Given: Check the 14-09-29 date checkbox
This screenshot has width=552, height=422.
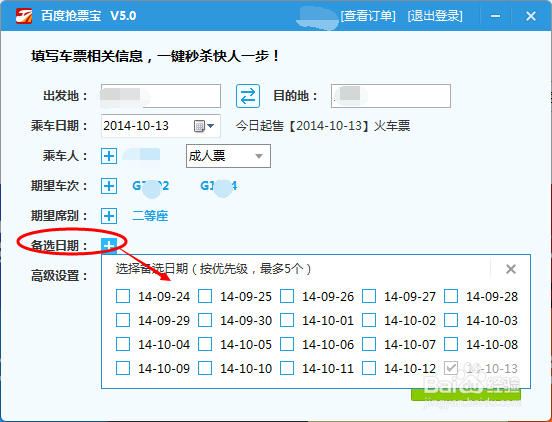Looking at the screenshot, I should (123, 320).
